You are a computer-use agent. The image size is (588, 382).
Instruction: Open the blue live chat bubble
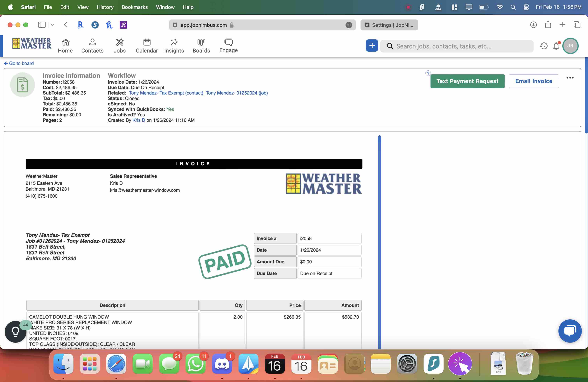coord(570,331)
